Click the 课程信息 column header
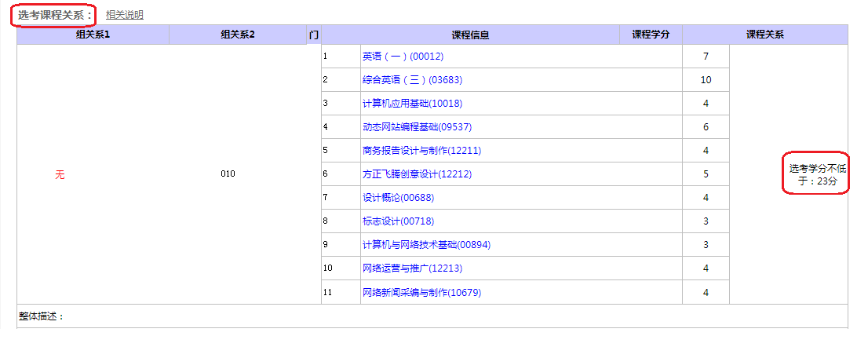This screenshot has height=347, width=868. pos(470,35)
